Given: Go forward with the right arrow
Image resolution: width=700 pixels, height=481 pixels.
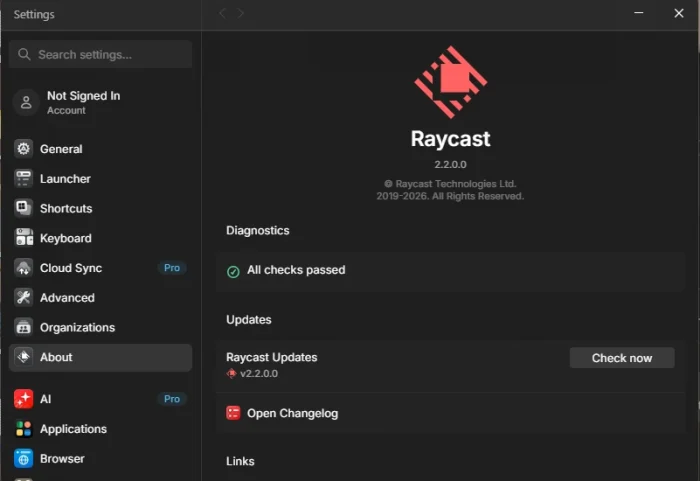Looking at the screenshot, I should pyautogui.click(x=241, y=13).
